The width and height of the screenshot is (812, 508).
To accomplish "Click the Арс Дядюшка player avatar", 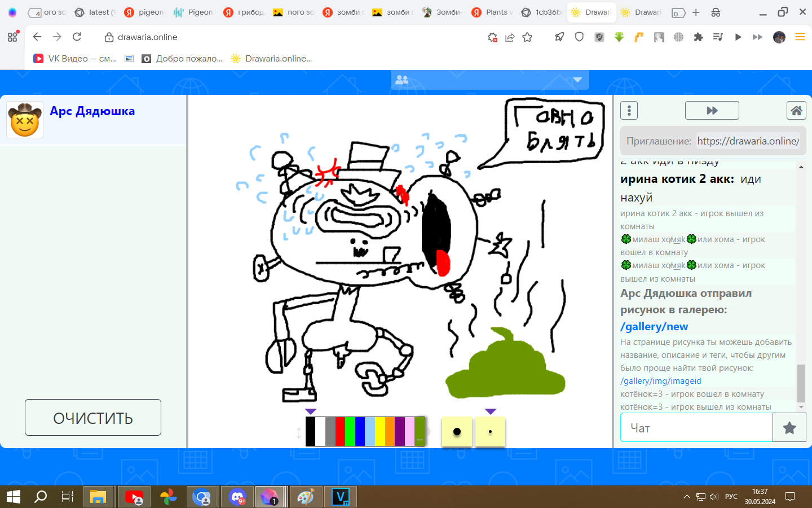I will pos(25,120).
